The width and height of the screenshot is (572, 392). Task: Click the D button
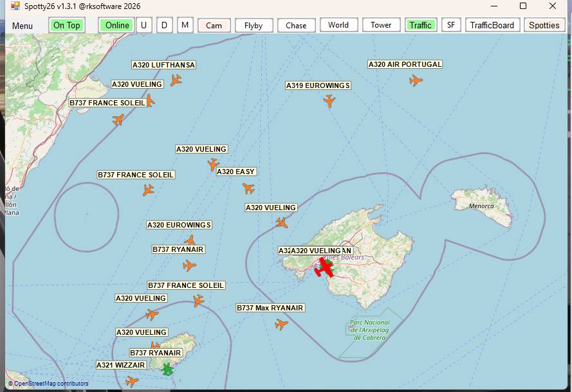[165, 25]
